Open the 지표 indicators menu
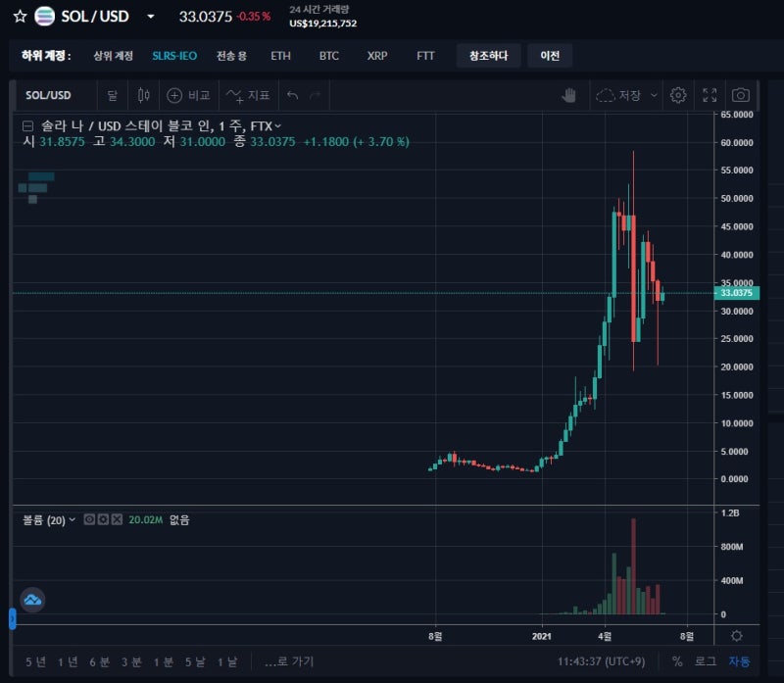The width and height of the screenshot is (784, 683). 248,95
